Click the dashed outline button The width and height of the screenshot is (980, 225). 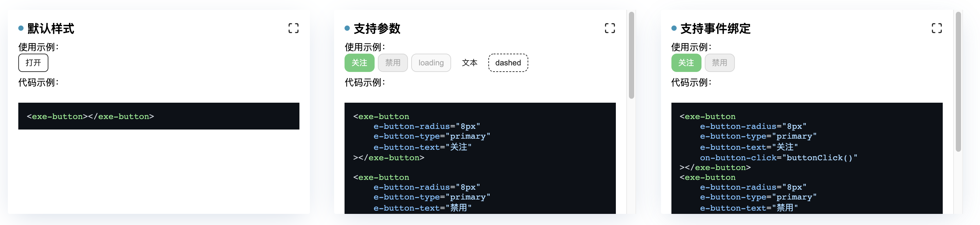pyautogui.click(x=508, y=63)
